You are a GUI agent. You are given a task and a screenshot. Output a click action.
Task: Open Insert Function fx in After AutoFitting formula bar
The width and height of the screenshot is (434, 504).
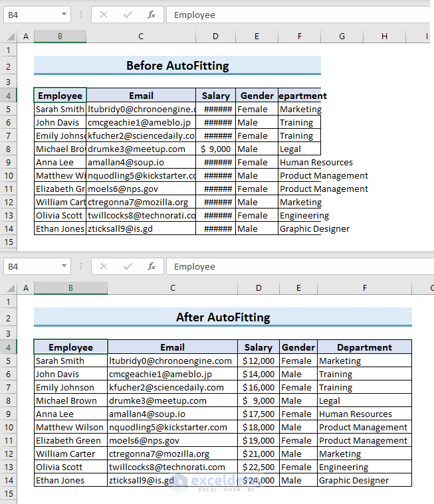click(x=152, y=266)
